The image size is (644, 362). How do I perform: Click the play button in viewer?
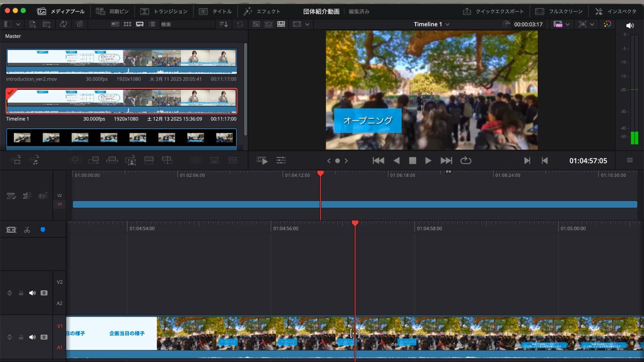pos(428,160)
